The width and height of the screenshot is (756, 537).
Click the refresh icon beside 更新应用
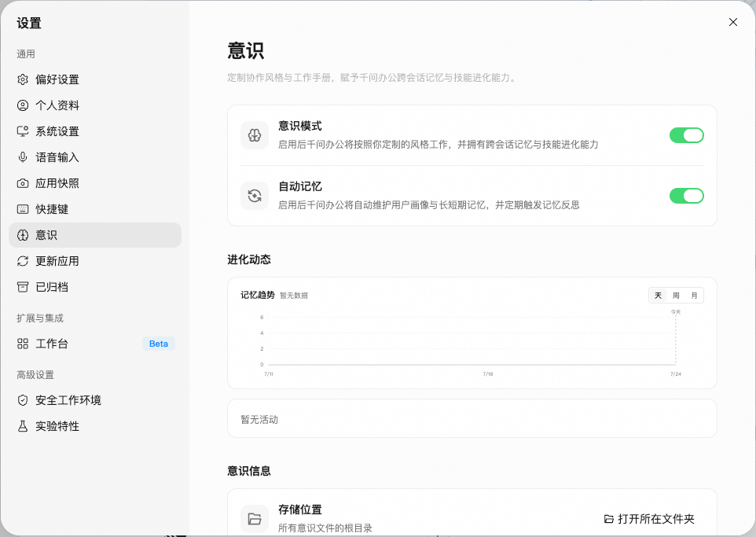pyautogui.click(x=23, y=261)
